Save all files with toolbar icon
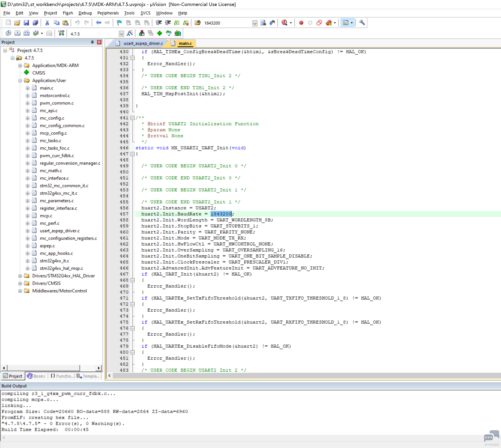 (35, 23)
